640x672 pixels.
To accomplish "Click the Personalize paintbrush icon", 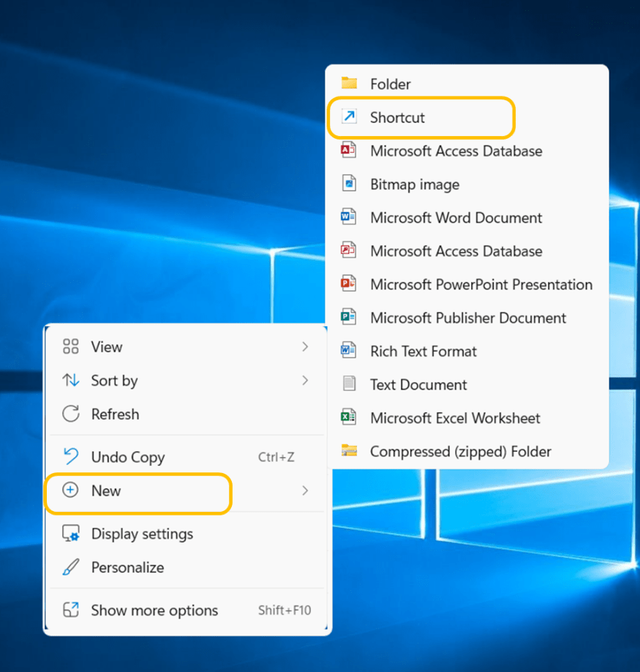I will (71, 567).
